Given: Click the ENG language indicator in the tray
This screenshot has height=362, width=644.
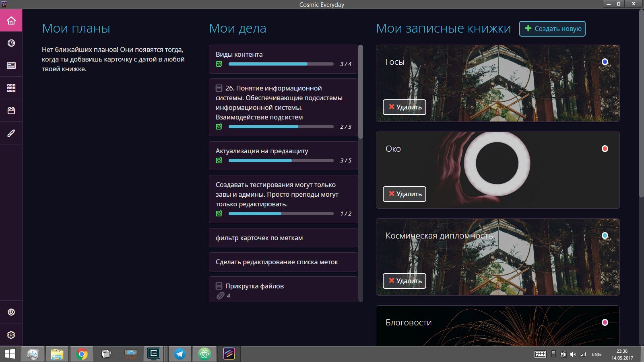Looking at the screenshot, I should 597,354.
